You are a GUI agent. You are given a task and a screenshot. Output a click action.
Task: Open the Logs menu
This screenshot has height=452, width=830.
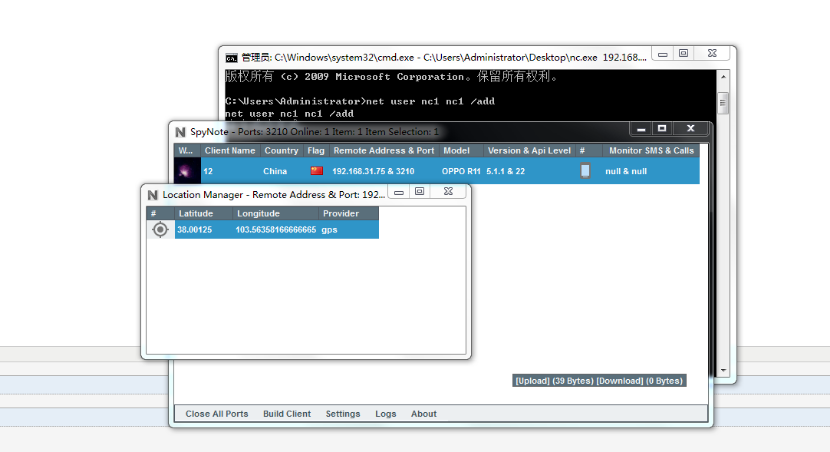click(385, 414)
